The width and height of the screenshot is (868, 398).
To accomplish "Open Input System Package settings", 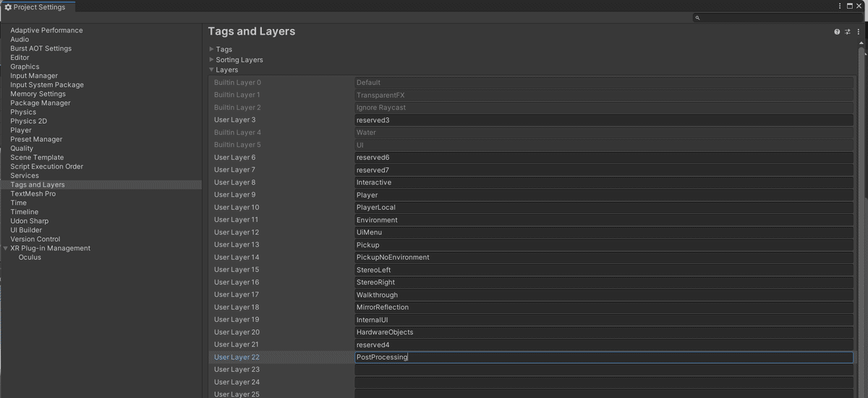I will point(47,85).
